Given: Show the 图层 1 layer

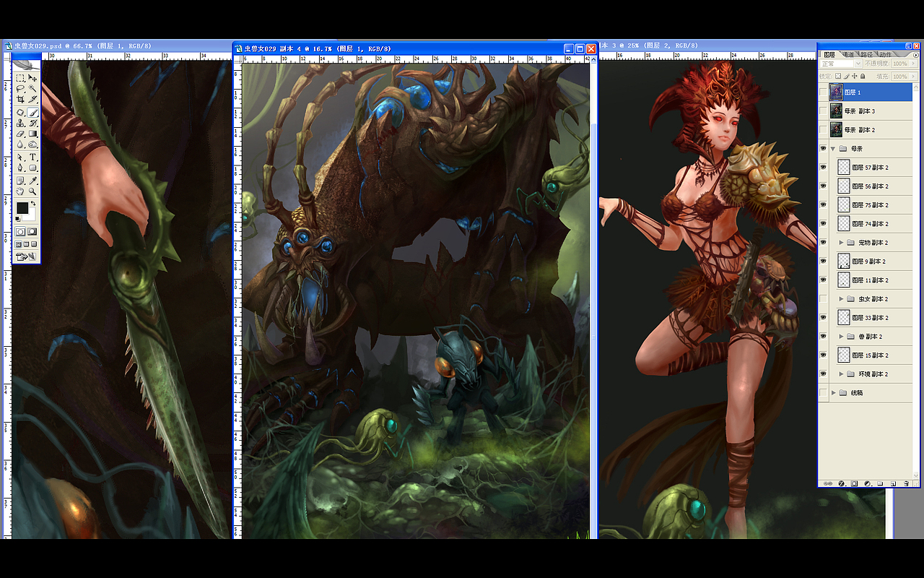Looking at the screenshot, I should tap(824, 92).
